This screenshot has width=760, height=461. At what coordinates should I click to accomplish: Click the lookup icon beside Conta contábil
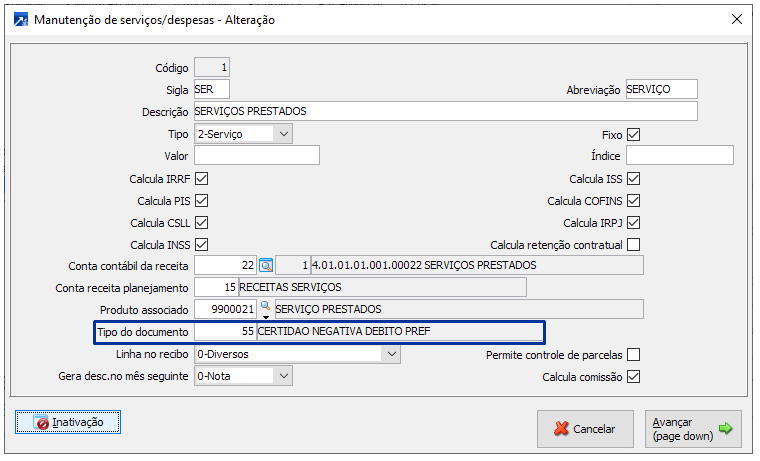pyautogui.click(x=266, y=265)
